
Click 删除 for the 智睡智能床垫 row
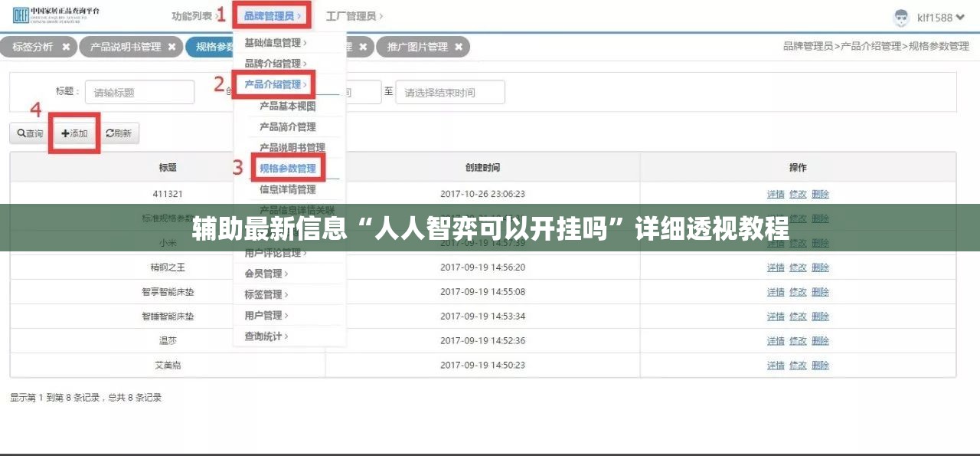point(820,317)
